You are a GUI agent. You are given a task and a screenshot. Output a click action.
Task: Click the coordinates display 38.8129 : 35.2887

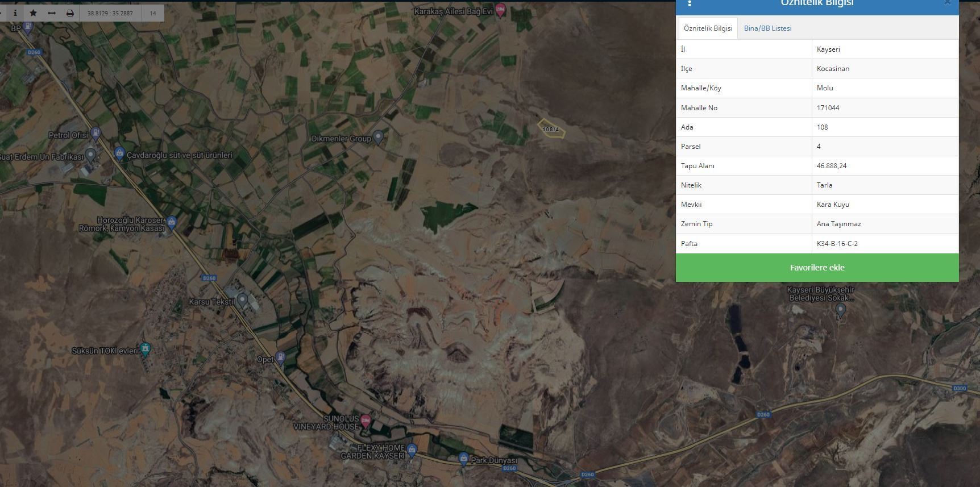110,13
